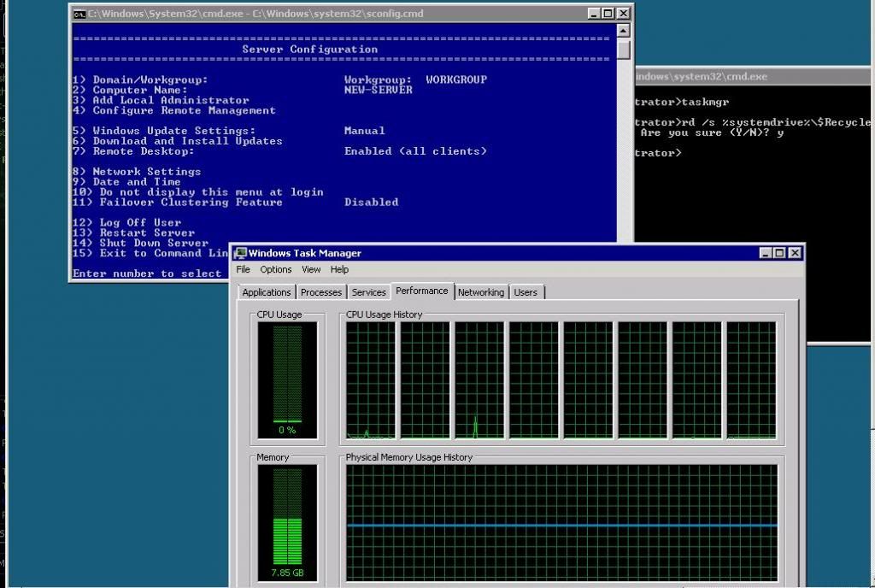Click the CPU history graph with the tallest spike
The height and width of the screenshot is (588, 875).
479,380
